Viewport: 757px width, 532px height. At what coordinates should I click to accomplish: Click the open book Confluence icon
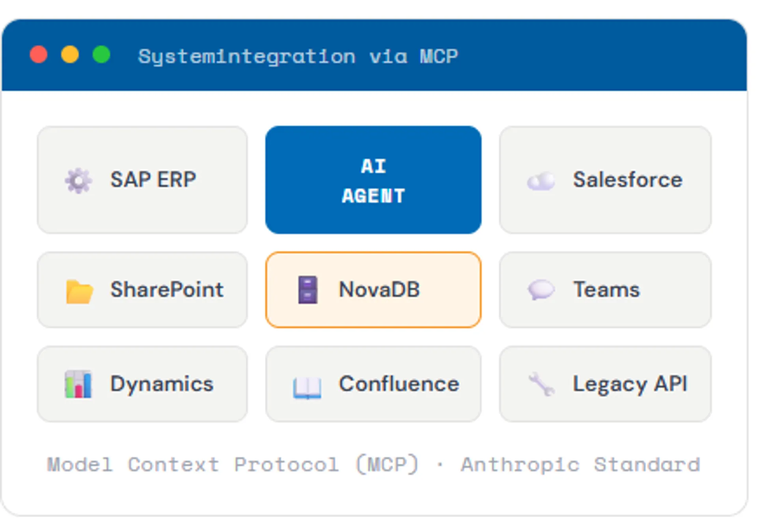(x=307, y=387)
